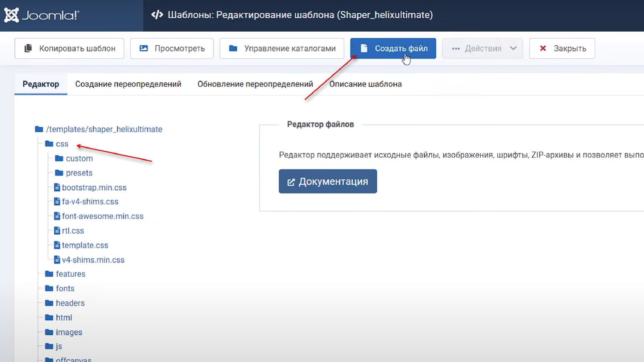This screenshot has height=362, width=644.
Task: Click the Просмотреть button
Action: (x=172, y=49)
